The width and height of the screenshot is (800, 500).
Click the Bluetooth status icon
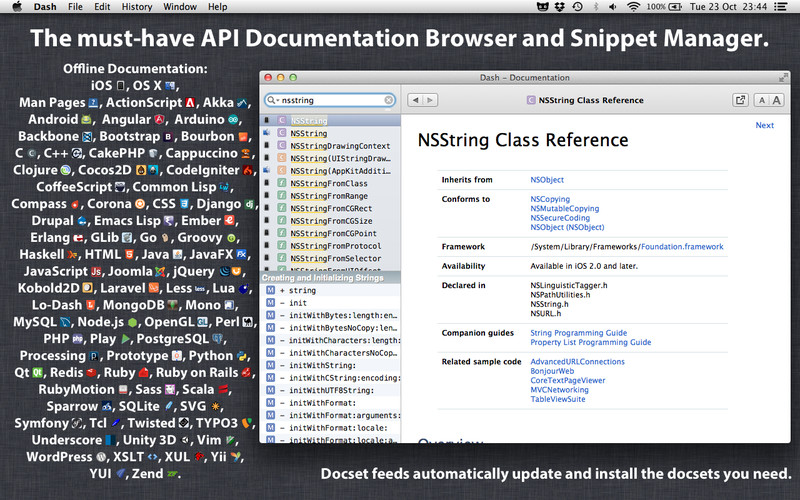[x=596, y=7]
